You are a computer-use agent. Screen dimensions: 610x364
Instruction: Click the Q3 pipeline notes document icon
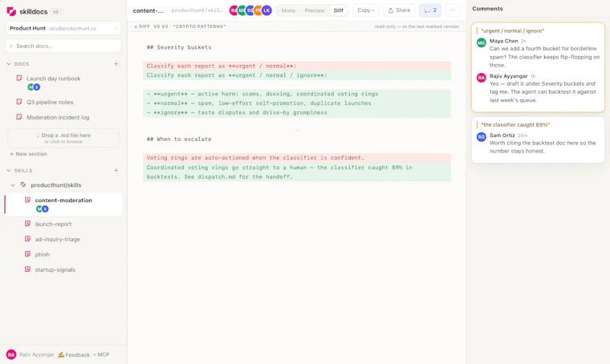[18, 102]
